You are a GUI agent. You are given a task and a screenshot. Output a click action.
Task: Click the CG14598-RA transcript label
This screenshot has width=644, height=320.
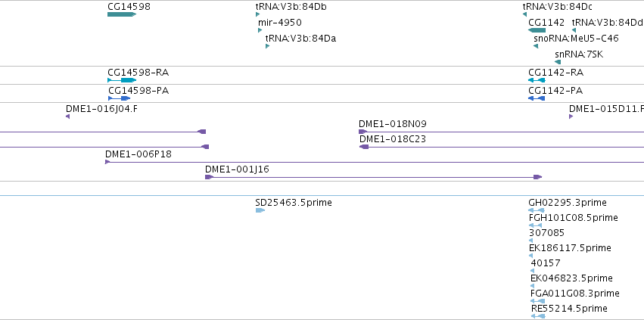[138, 73]
